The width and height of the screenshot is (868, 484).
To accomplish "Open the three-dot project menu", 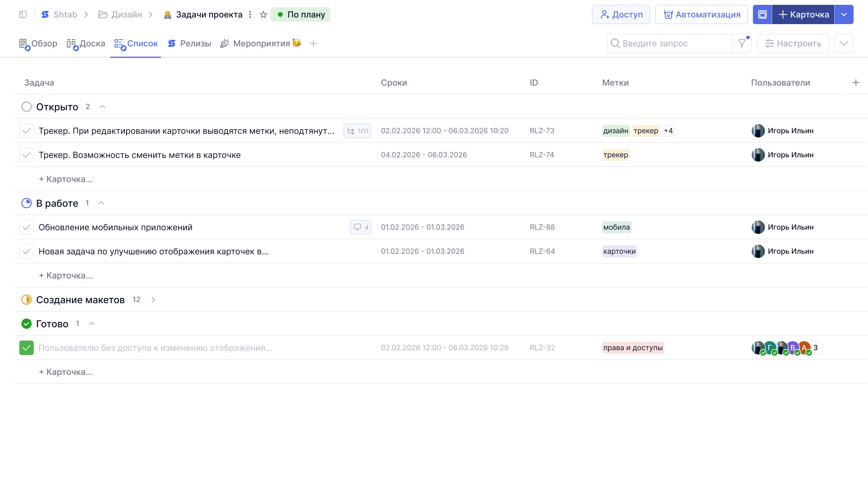I will [250, 14].
